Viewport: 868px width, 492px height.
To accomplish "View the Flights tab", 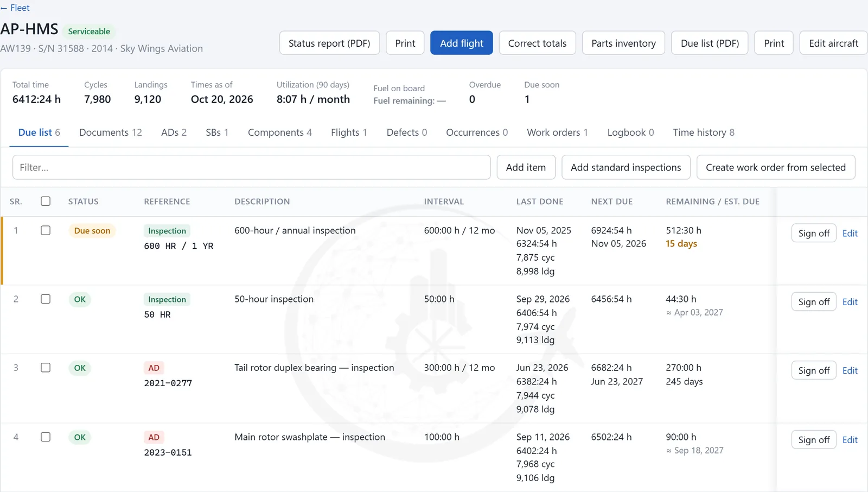I will (349, 133).
